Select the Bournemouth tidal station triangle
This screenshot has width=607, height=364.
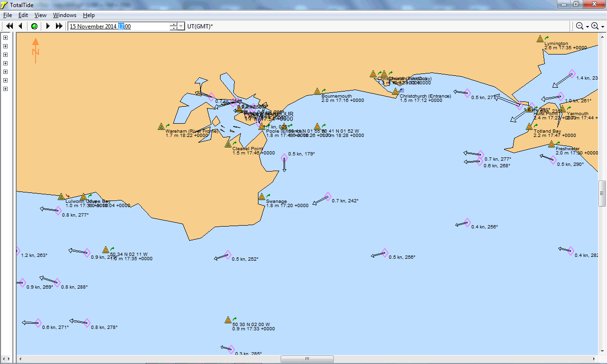tap(317, 91)
